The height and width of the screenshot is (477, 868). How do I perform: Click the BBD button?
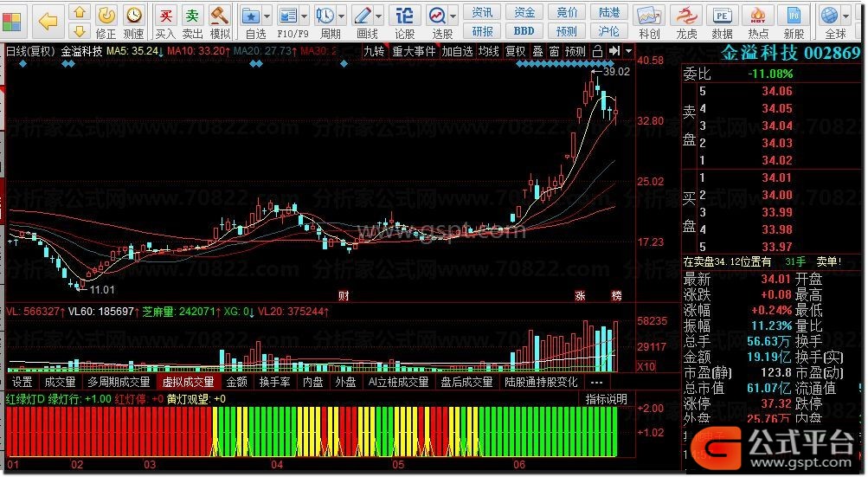524,31
